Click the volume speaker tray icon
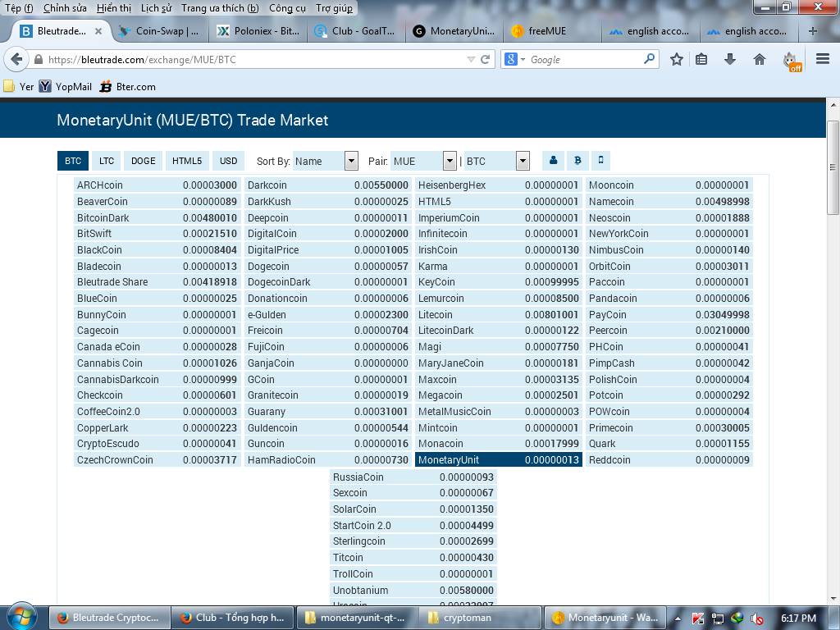Screen dimensions: 840x630 click(756, 619)
